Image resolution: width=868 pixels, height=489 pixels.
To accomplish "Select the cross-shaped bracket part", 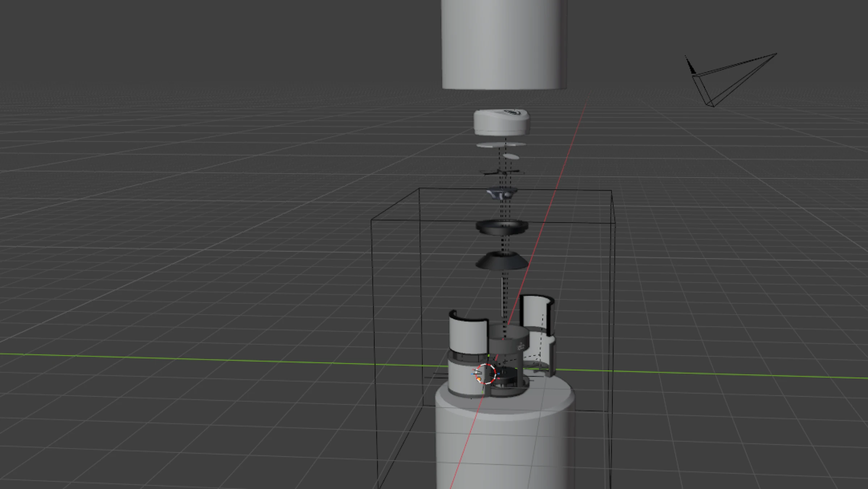I will [503, 173].
